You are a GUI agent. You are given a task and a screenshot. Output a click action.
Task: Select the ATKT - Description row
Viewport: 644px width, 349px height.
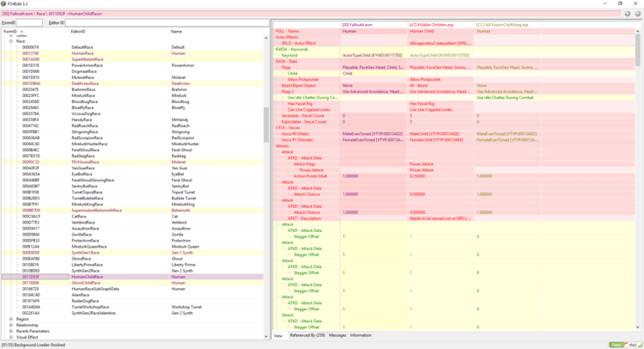[454, 218]
